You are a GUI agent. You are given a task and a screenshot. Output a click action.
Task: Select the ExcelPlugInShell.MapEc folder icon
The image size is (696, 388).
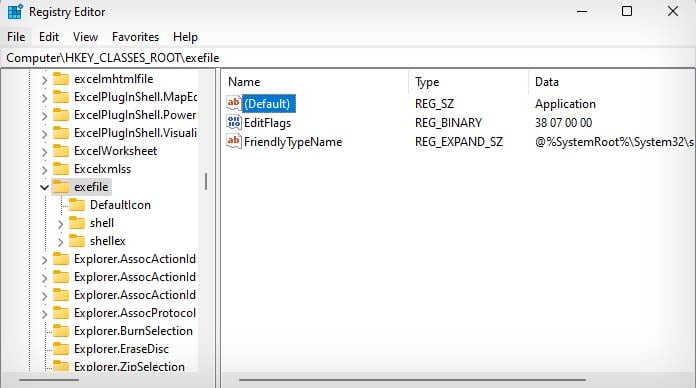pos(61,97)
